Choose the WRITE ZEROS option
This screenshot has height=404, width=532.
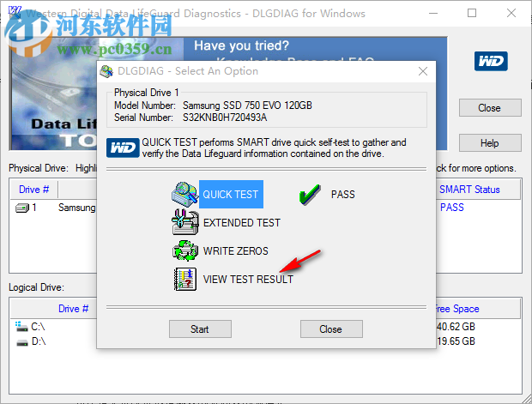coord(235,251)
